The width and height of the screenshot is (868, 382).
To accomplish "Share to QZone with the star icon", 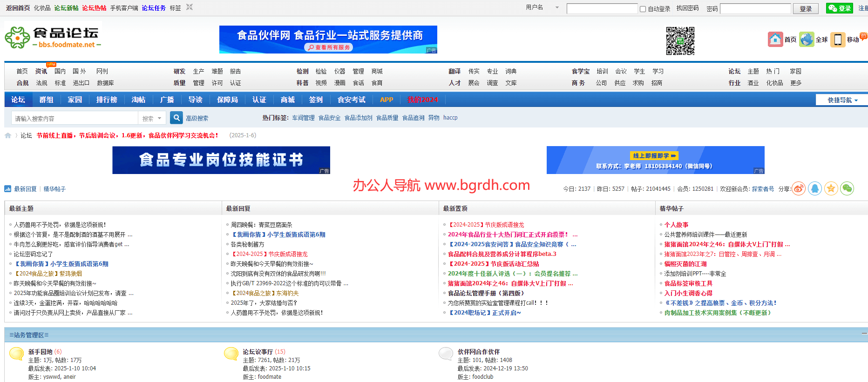I will (x=831, y=188).
